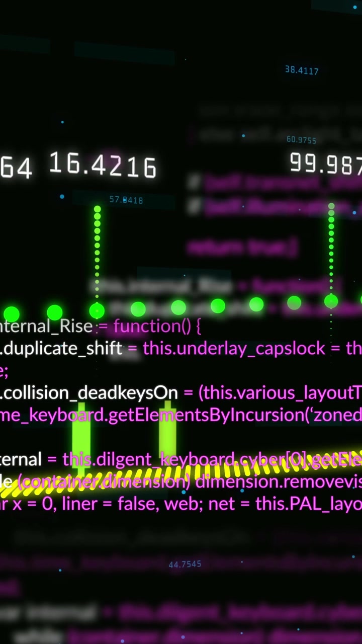This screenshot has height=644, width=362.
Task: Click the green dot atop left dotted column
Action: [97, 209]
